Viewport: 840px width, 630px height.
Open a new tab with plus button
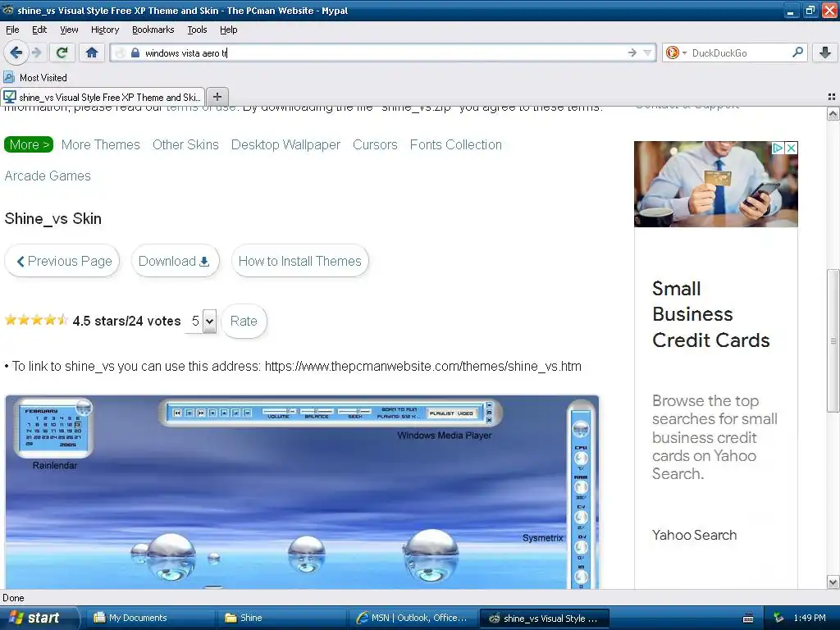[x=217, y=97]
